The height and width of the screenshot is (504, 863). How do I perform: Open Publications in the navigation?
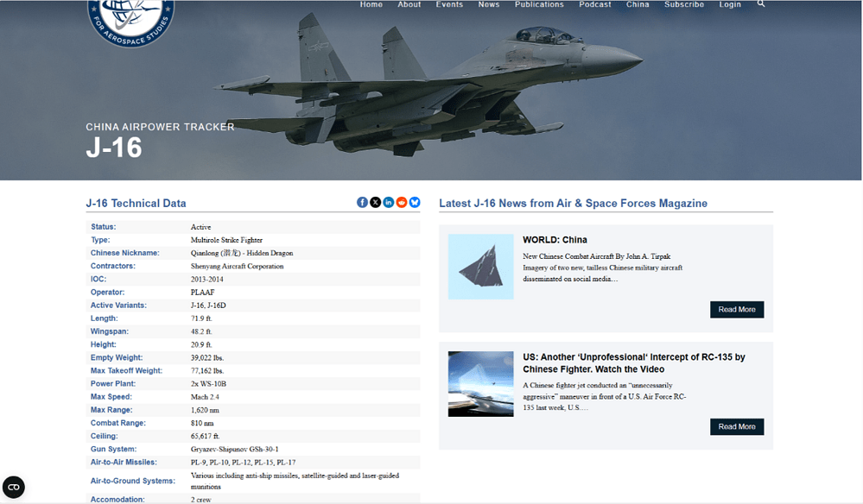pyautogui.click(x=539, y=4)
